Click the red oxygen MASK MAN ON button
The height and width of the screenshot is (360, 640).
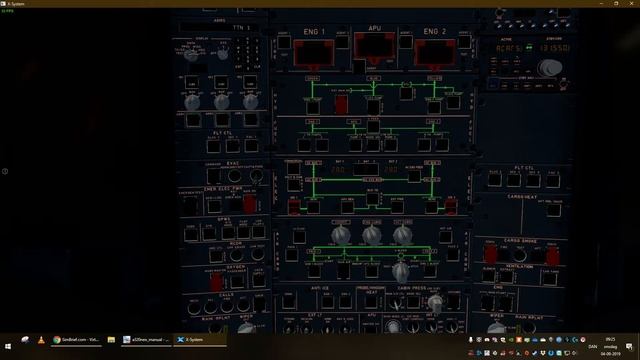click(x=216, y=281)
